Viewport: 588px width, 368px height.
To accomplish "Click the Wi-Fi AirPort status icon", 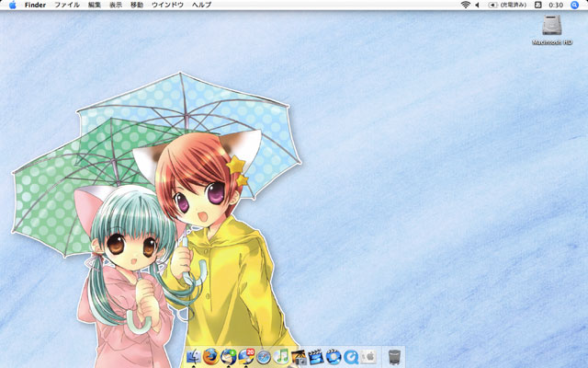I will pyautogui.click(x=466, y=5).
